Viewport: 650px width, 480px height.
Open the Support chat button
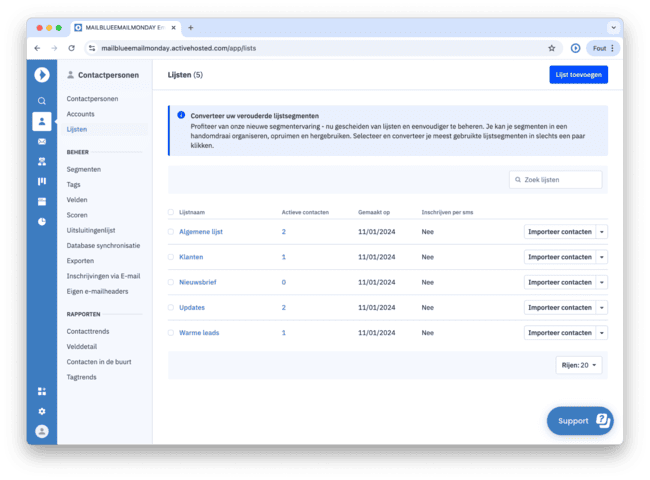pyautogui.click(x=580, y=421)
